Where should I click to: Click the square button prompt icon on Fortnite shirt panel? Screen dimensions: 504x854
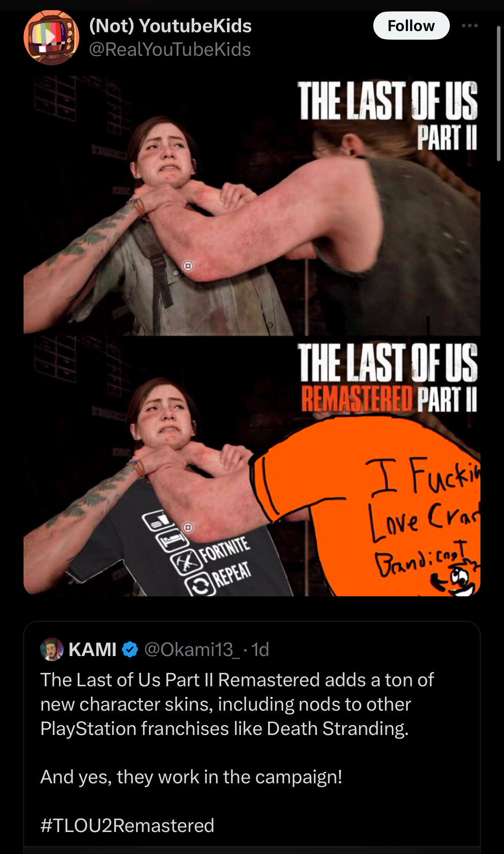[x=188, y=527]
